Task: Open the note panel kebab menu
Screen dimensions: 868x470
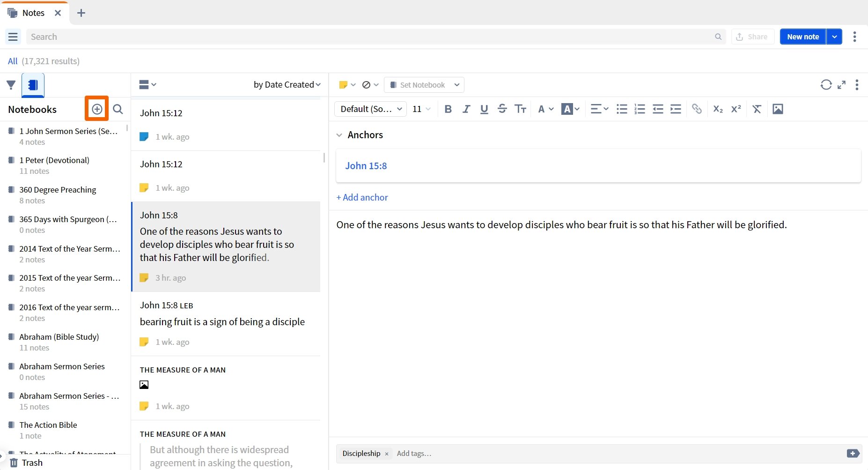Action: pos(857,85)
